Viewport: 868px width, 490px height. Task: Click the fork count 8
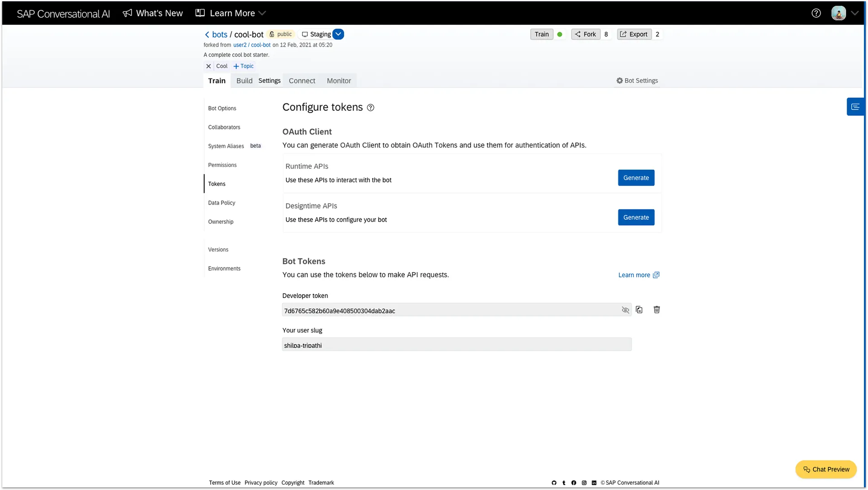click(x=606, y=34)
